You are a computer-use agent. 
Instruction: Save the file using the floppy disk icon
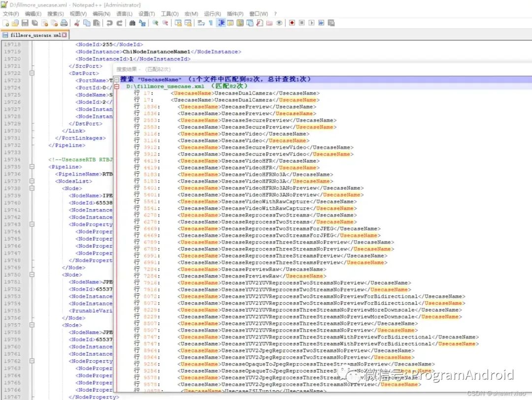pos(25,23)
